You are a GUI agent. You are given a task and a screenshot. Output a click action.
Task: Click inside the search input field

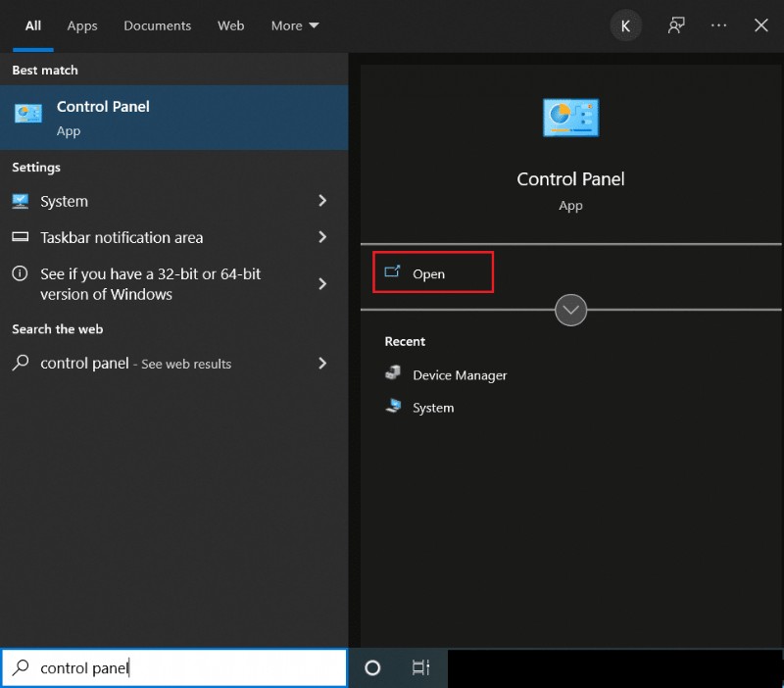tap(176, 667)
